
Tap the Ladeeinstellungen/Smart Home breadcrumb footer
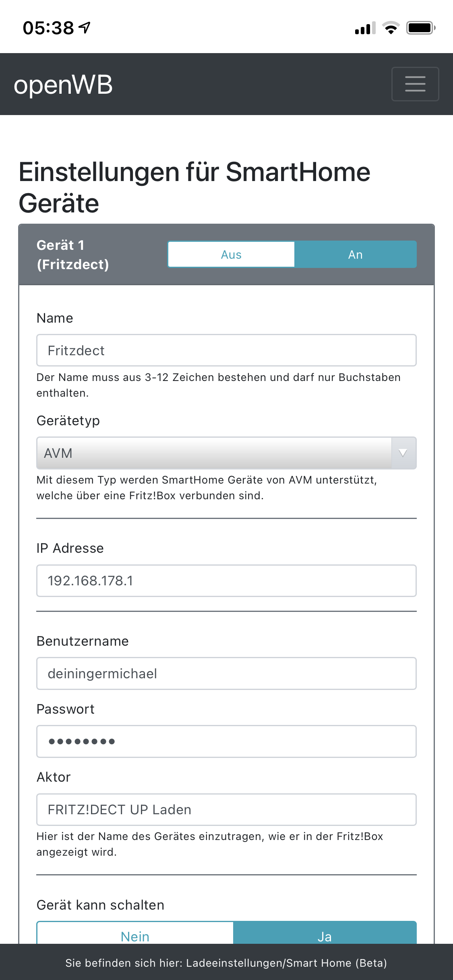226,963
